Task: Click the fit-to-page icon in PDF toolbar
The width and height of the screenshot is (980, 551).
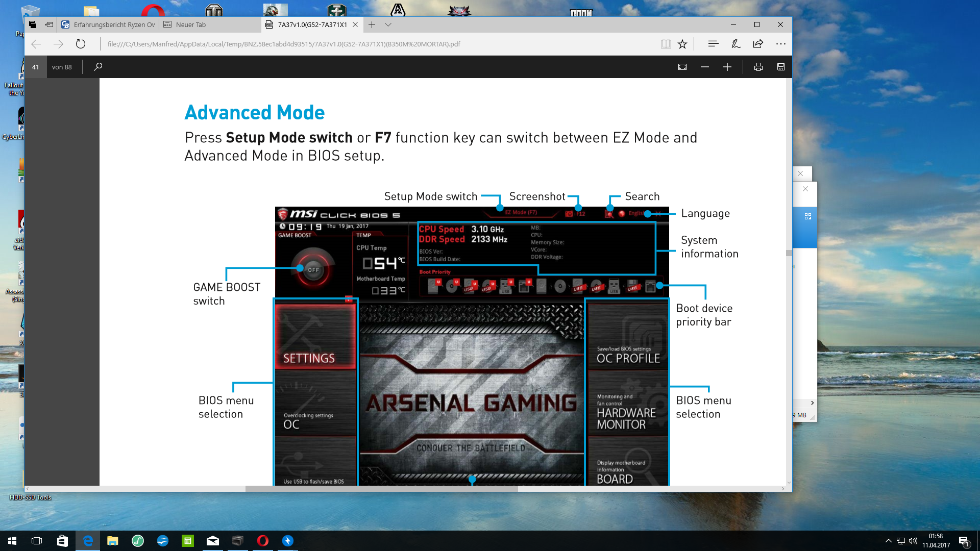Action: pyautogui.click(x=682, y=67)
